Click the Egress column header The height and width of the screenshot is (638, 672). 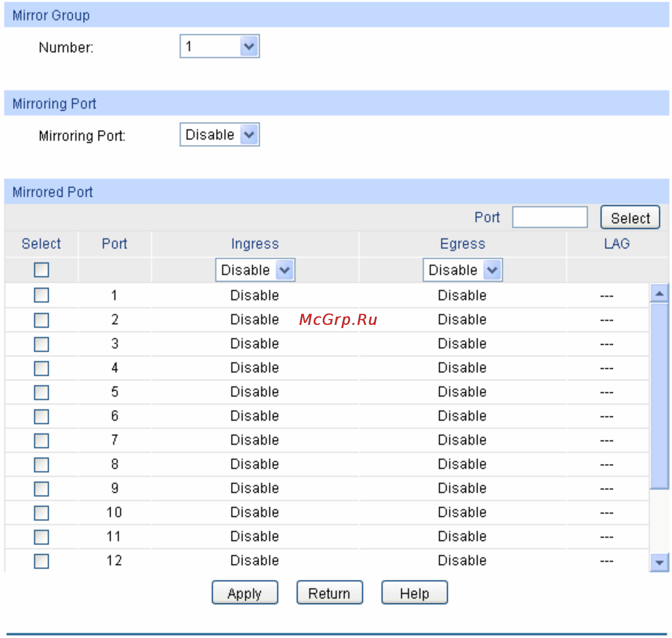462,244
